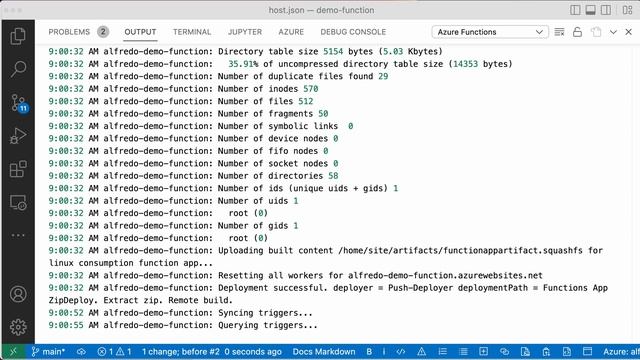Screen dimensions: 640x360
Task: Open the Accounts menu
Action: pos(18,294)
